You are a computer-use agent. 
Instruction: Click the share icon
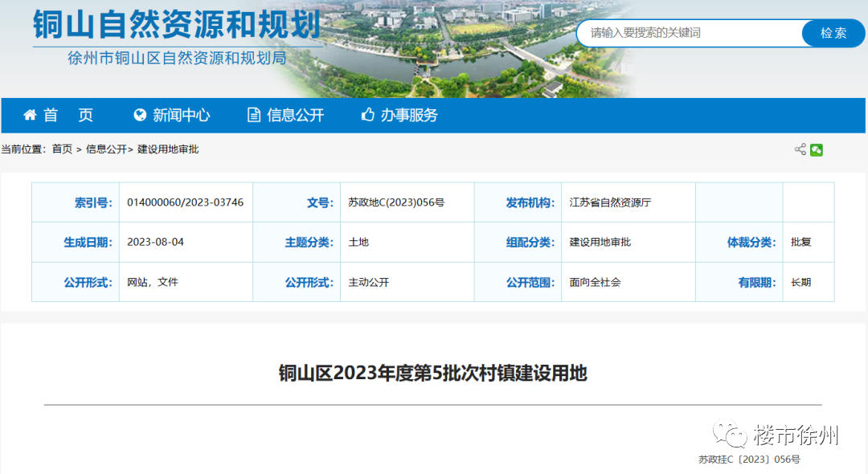tap(800, 149)
